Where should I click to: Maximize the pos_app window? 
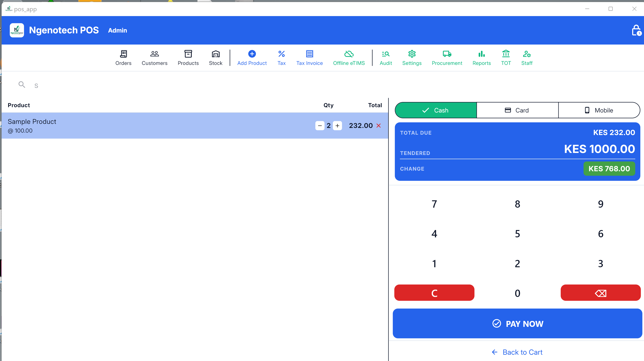610,9
